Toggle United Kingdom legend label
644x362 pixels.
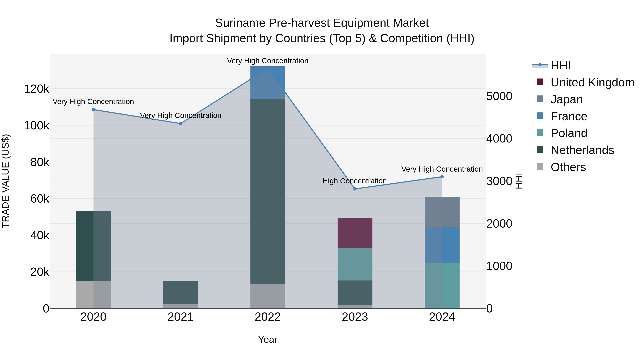592,82
